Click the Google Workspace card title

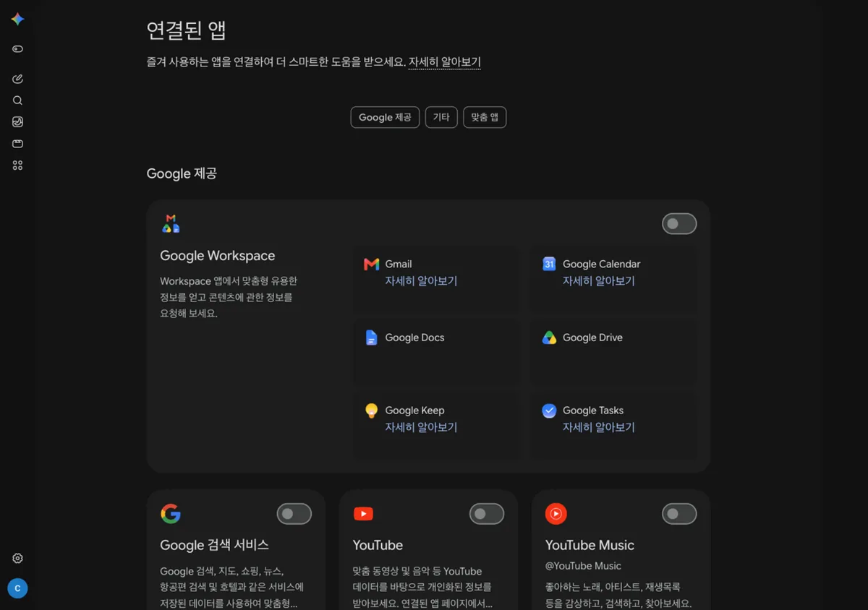click(217, 256)
